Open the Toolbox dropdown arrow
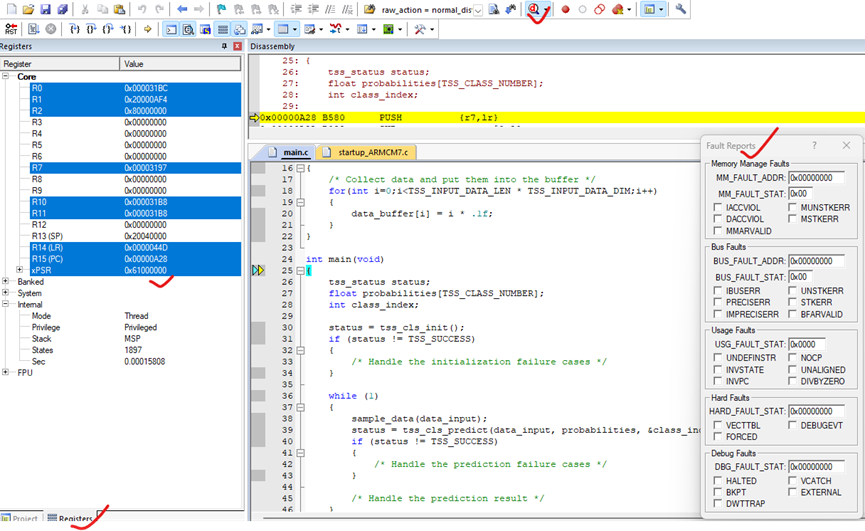Screen dimensions: 865x531 click(x=432, y=29)
